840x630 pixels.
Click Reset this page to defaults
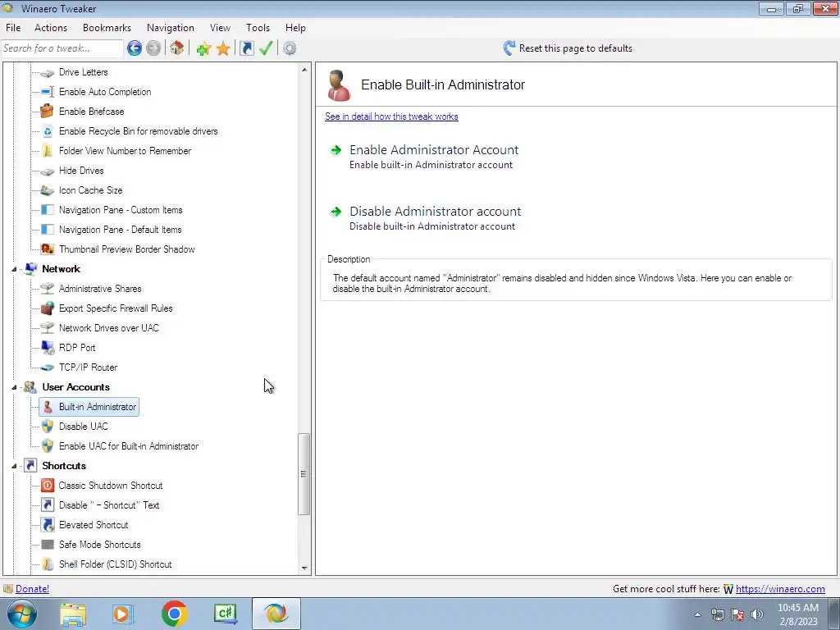coord(575,48)
